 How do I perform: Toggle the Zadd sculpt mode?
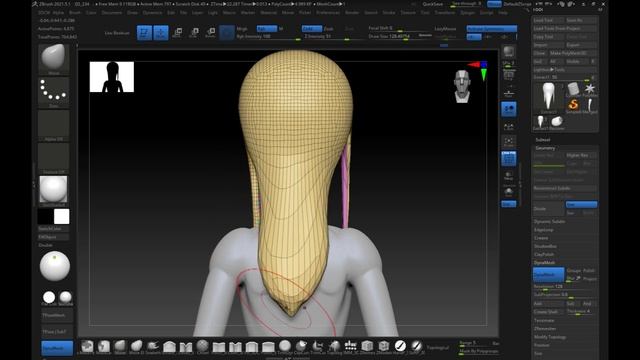coord(312,29)
